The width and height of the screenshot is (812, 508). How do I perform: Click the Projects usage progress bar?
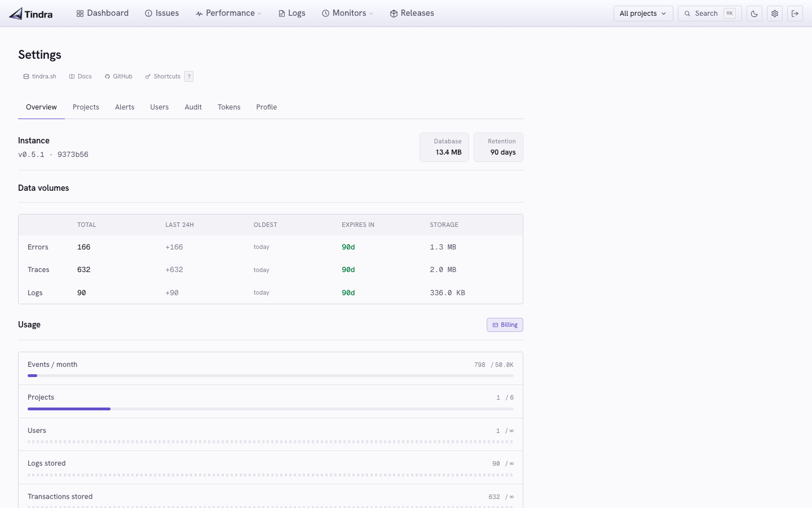click(271, 409)
